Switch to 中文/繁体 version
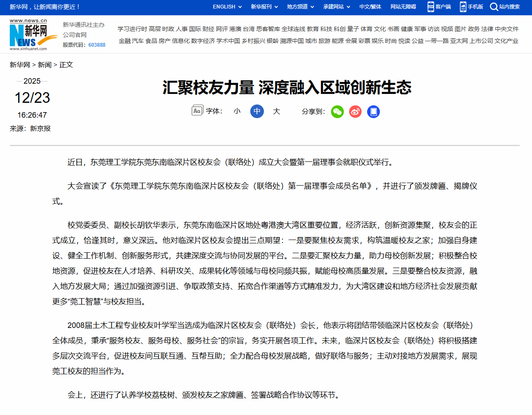532x415 pixels. click(x=370, y=7)
